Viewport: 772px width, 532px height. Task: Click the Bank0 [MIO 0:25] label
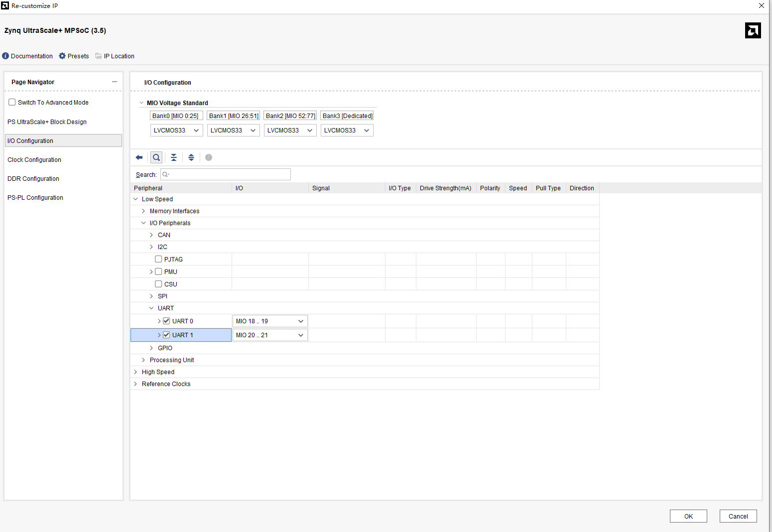[x=175, y=116]
